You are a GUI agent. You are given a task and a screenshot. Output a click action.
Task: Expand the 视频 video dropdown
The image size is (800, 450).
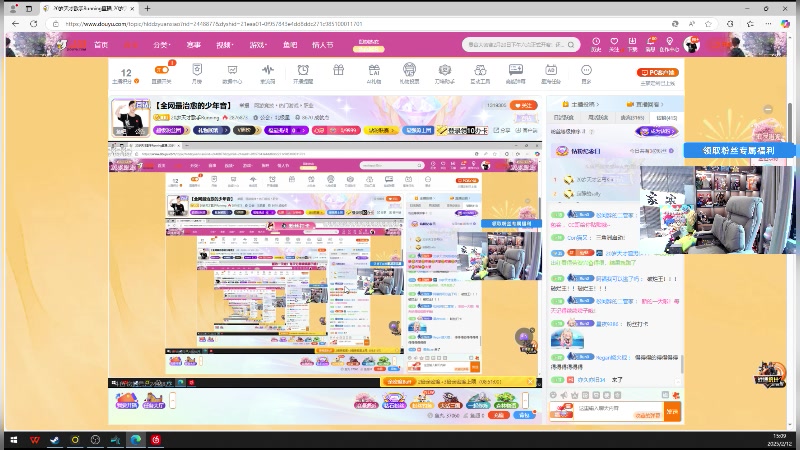(225, 45)
